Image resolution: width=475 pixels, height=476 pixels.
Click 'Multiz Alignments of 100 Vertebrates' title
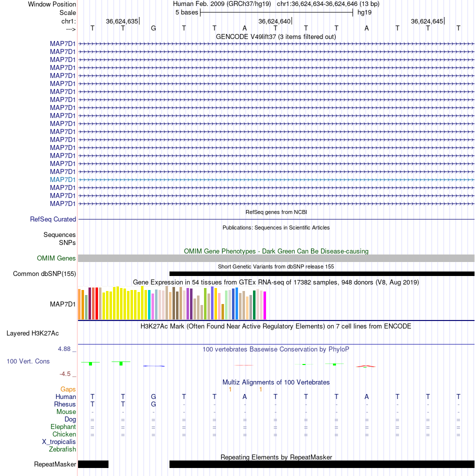pyautogui.click(x=276, y=382)
